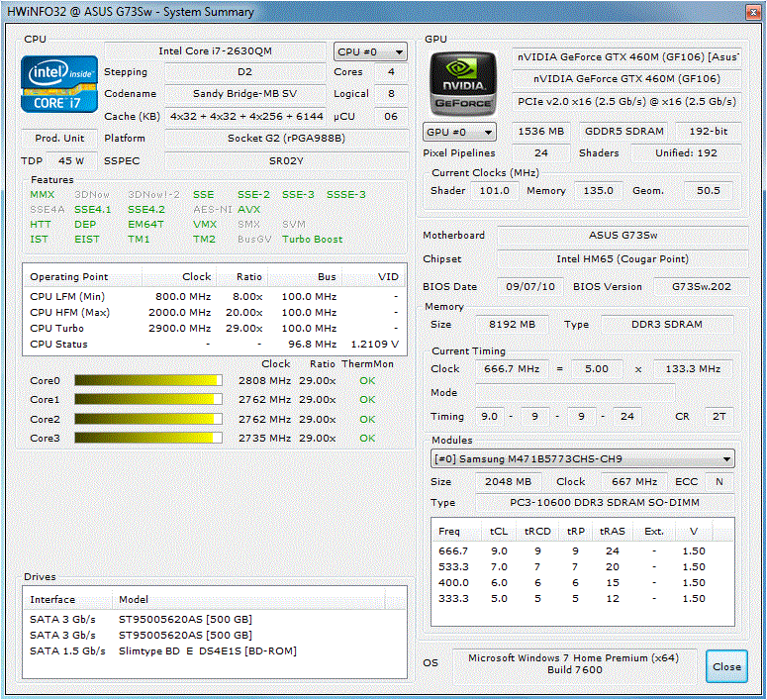This screenshot has height=700, width=767.
Task: Click the Core0 usage bar
Action: [x=148, y=380]
